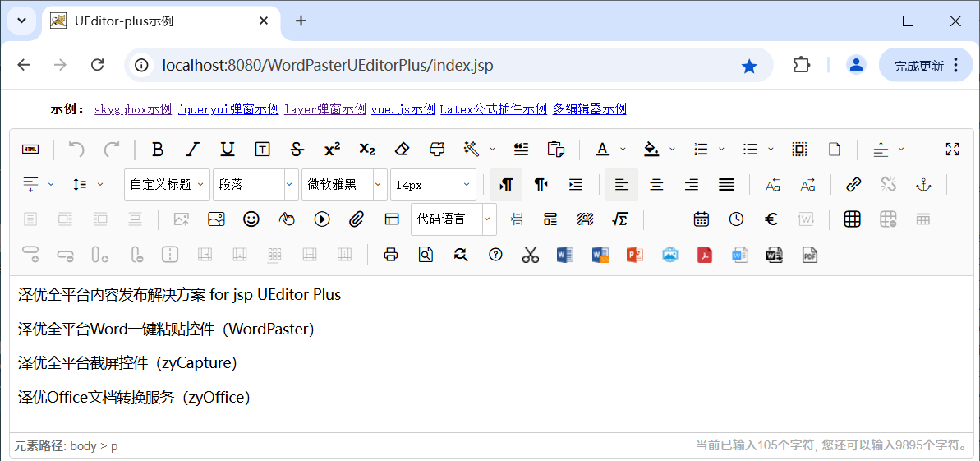Import a PowerPoint file with PPT icon
This screenshot has height=461, width=980.
pyautogui.click(x=635, y=255)
